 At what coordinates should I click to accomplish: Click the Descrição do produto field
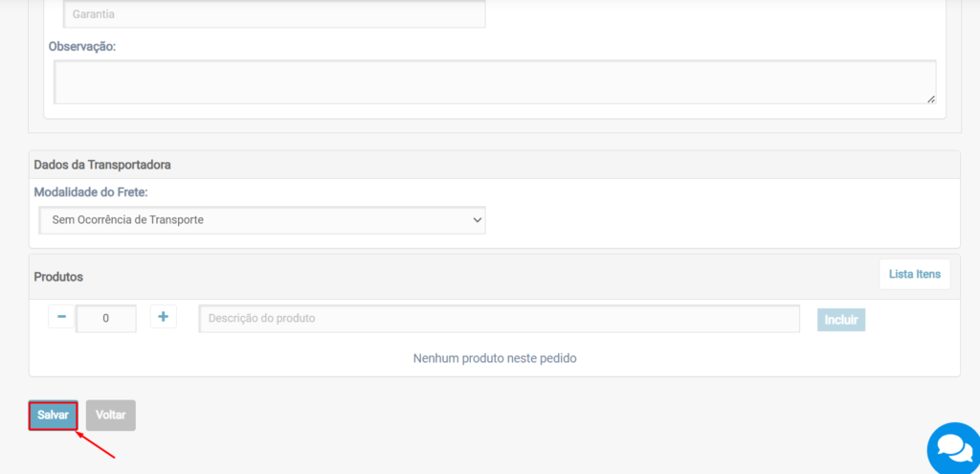(499, 319)
